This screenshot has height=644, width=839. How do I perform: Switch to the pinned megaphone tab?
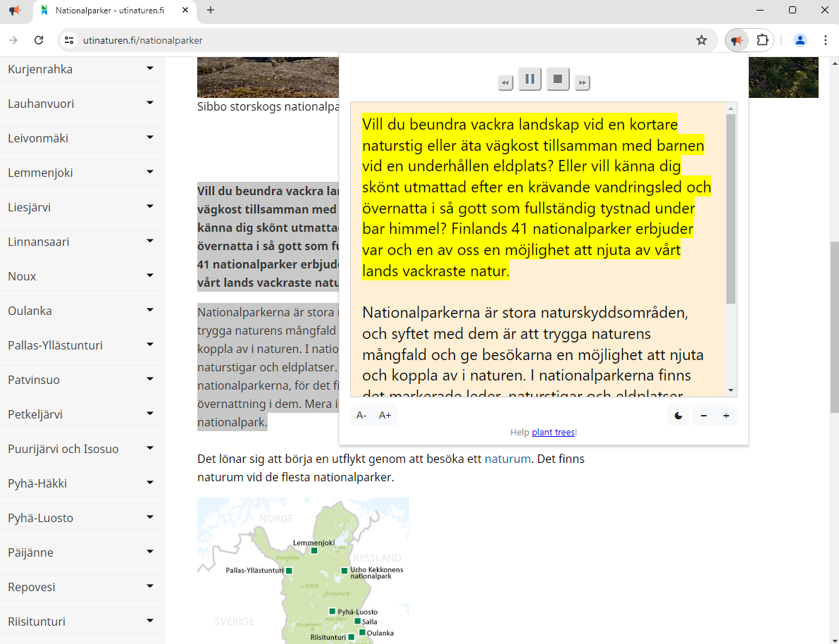click(15, 10)
